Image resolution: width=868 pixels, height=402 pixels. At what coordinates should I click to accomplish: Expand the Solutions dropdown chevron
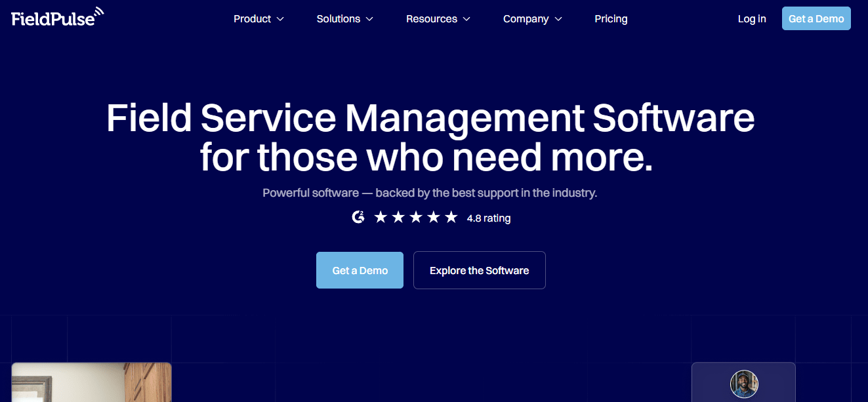(369, 19)
